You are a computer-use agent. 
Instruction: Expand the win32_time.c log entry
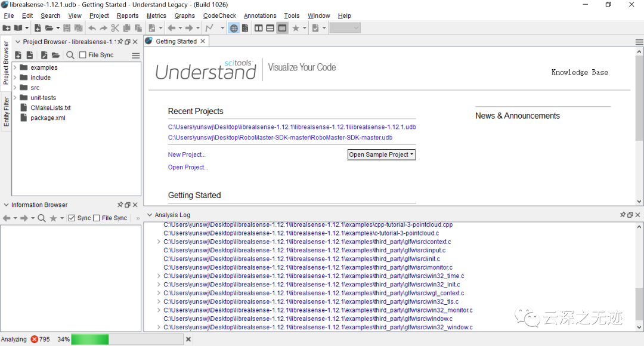pyautogui.click(x=159, y=276)
